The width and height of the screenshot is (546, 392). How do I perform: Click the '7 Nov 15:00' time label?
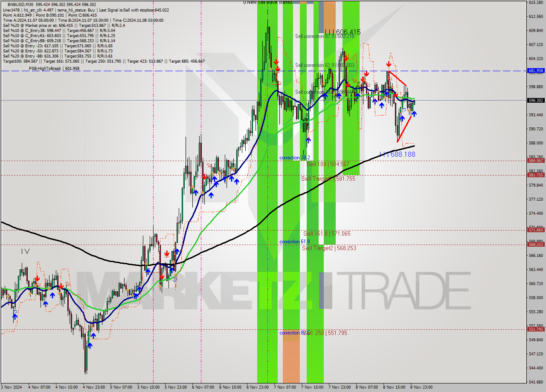point(313,387)
